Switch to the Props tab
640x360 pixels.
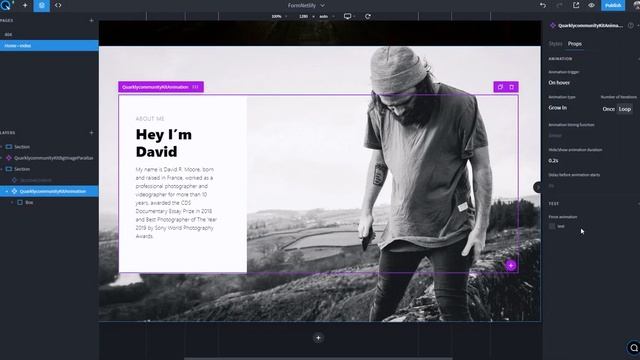(575, 44)
